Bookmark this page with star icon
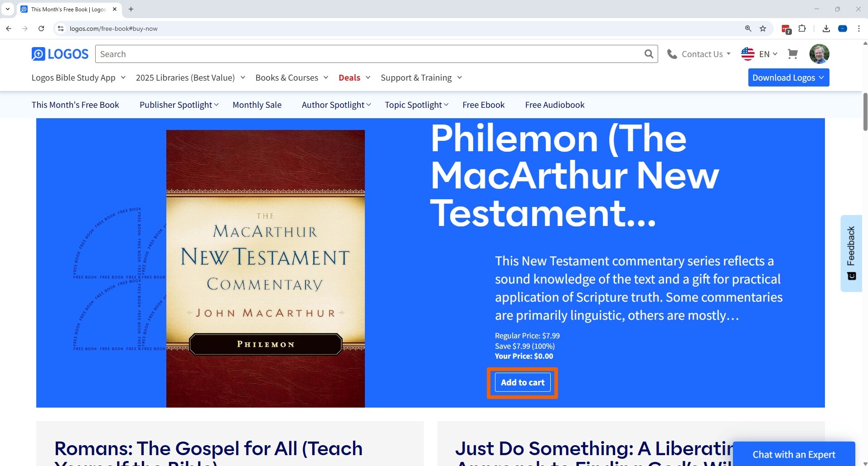This screenshot has width=868, height=466. tap(763, 29)
